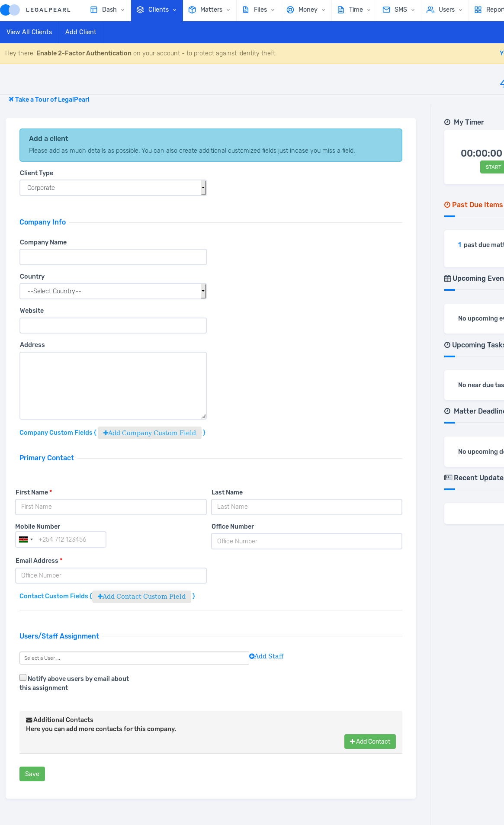504x825 pixels.
Task: Click the Clients layers icon
Action: 140,10
